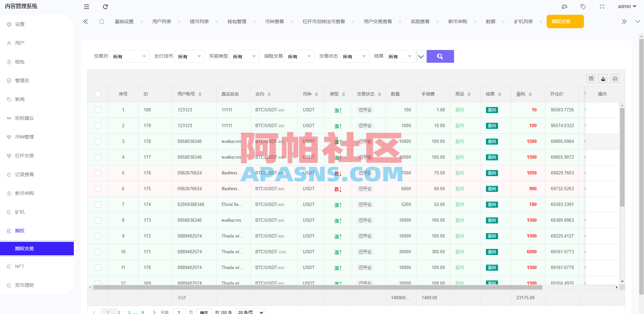644x314 pixels.
Task: Open the 交易对 dropdown
Action: tap(130, 56)
